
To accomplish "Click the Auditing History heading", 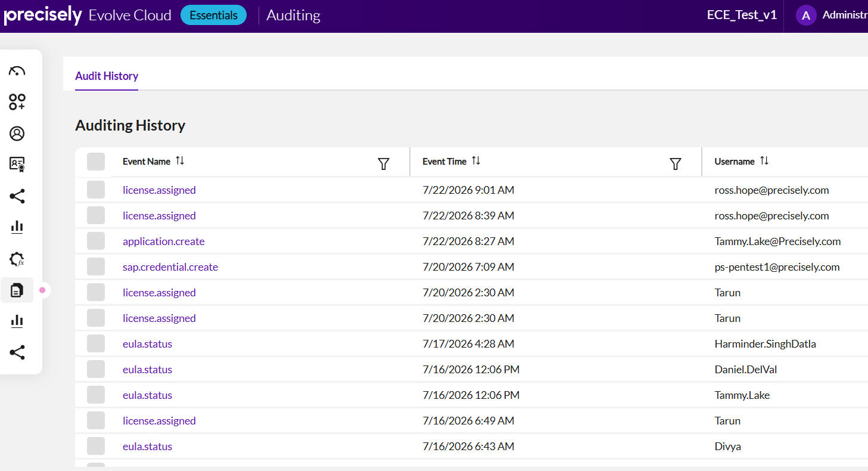I will click(130, 125).
